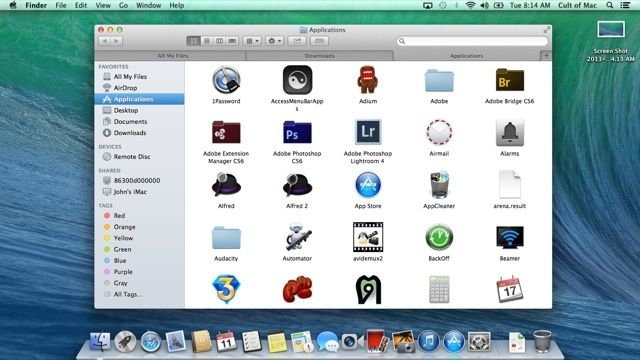The width and height of the screenshot is (640, 360).
Task: Open iTunes from the Dock
Action: pos(429,341)
